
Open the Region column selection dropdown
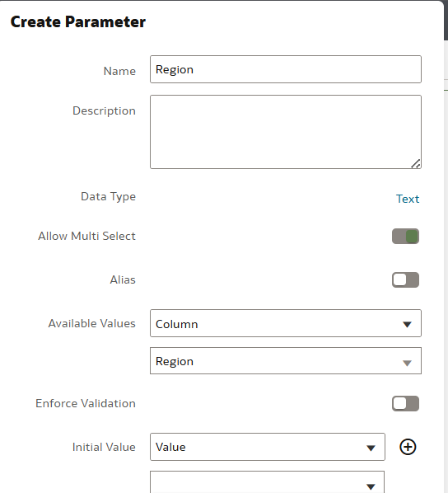pos(286,360)
